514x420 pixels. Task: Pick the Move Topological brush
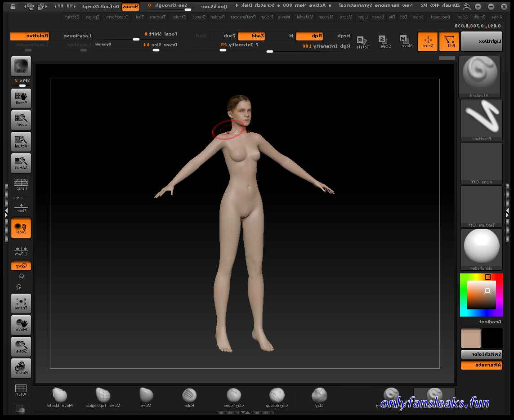click(103, 398)
